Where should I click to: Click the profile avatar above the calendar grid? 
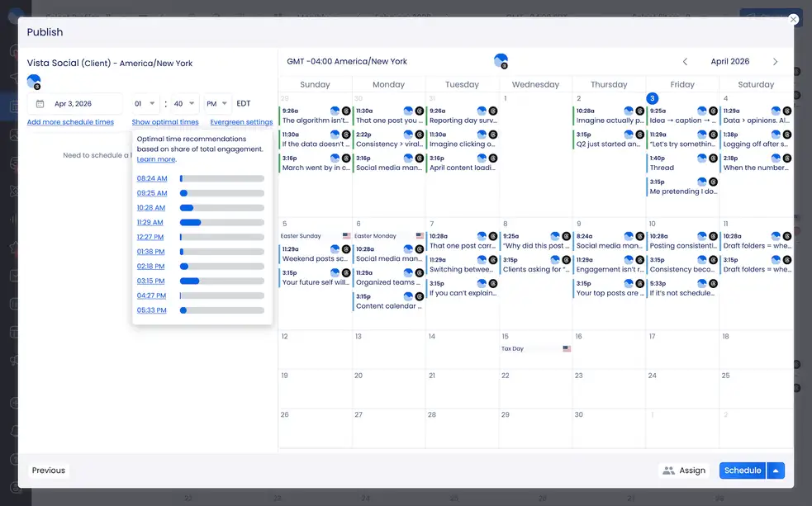tap(501, 60)
